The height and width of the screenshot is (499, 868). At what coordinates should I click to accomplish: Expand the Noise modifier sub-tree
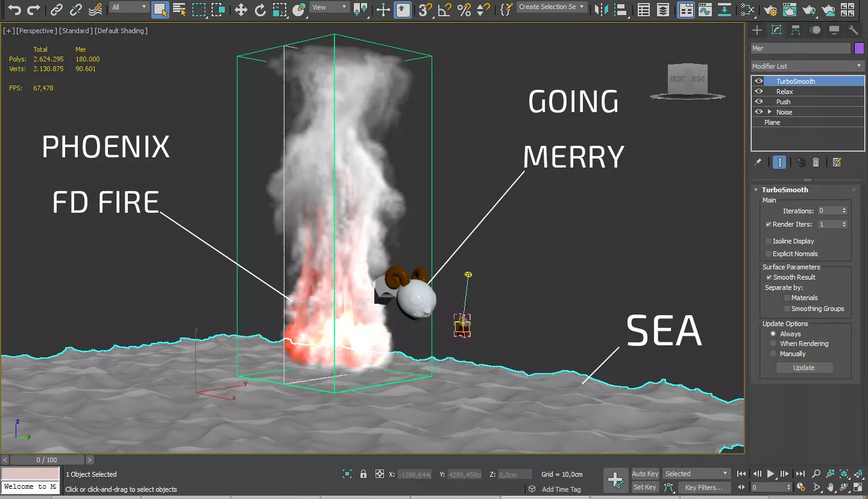tap(769, 112)
